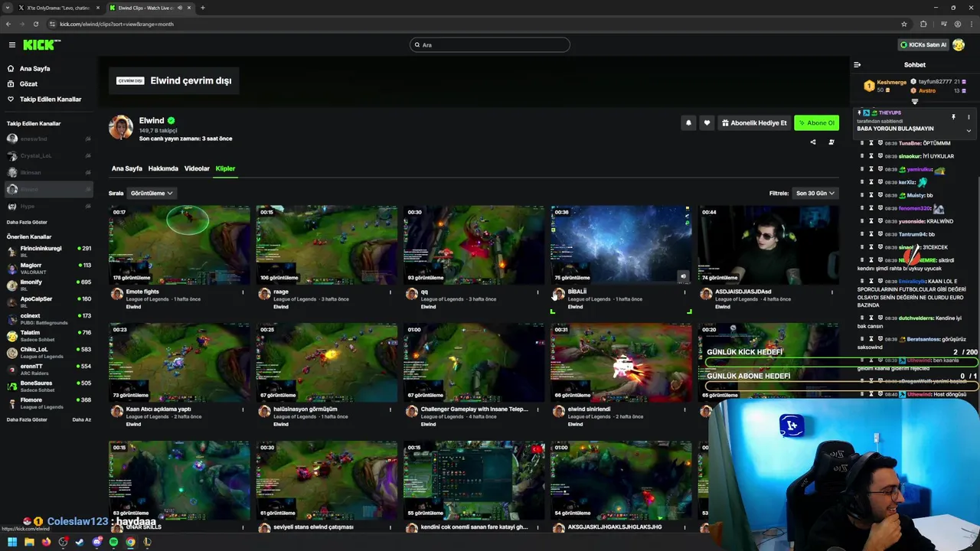Screen dimensions: 980x551
Task: Open the hamburger sidebar menu
Action: pyautogui.click(x=11, y=45)
